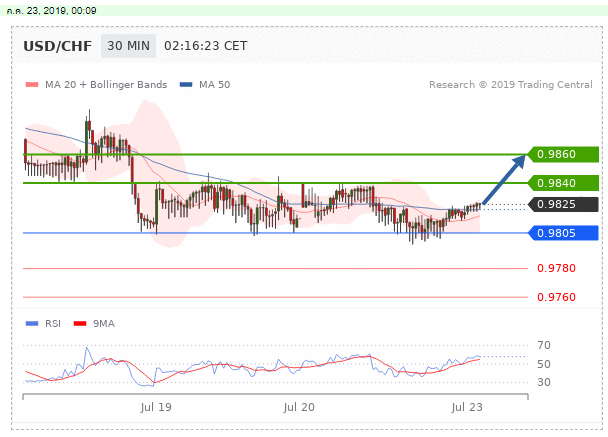Click the date header at top of page
The width and height of the screenshot is (608, 437).
click(x=51, y=10)
